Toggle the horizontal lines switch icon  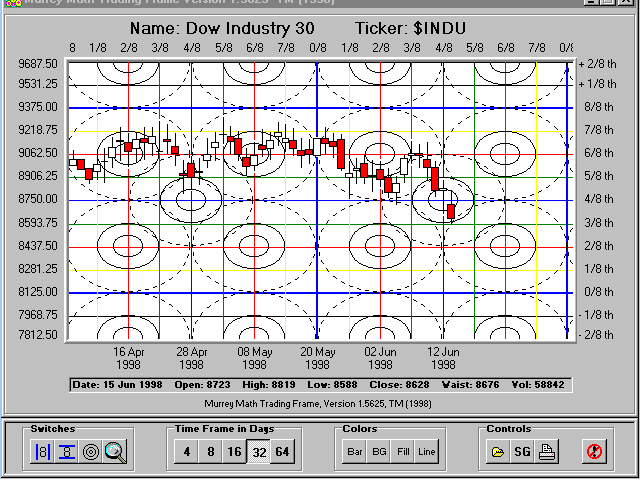tap(67, 452)
